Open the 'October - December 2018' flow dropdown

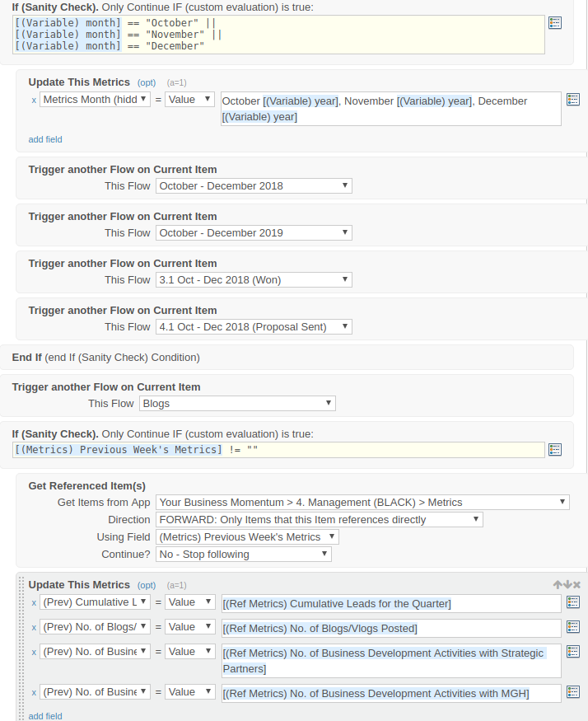[x=254, y=186]
